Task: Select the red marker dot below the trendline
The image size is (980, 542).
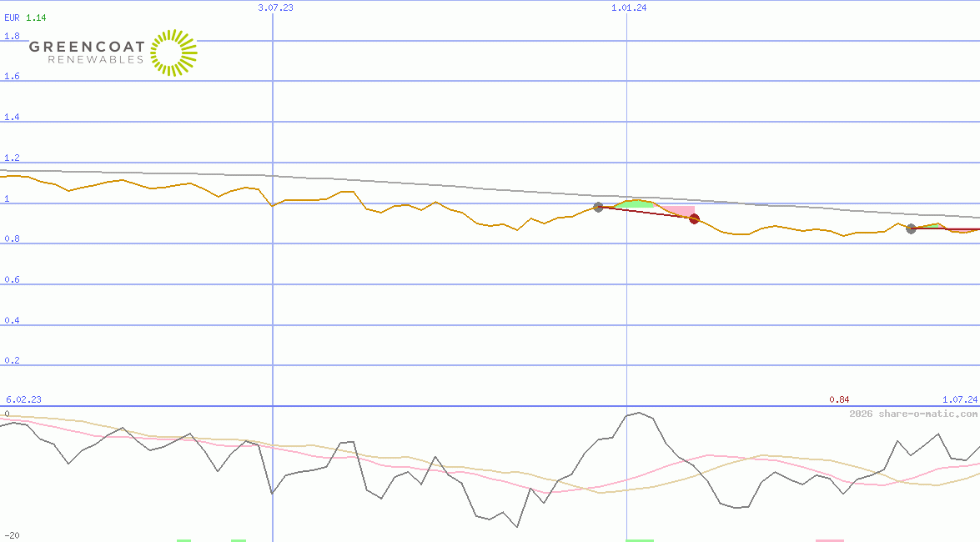Action: (694, 219)
